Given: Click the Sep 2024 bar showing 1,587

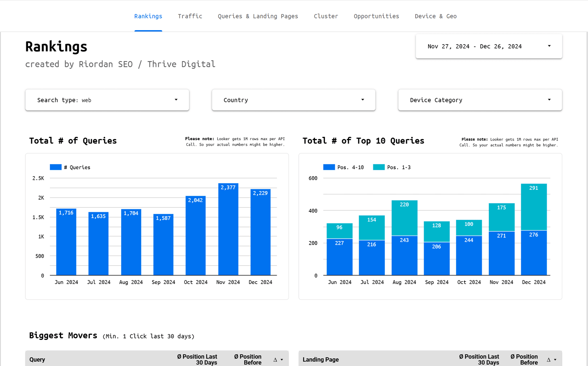Looking at the screenshot, I should point(163,245).
